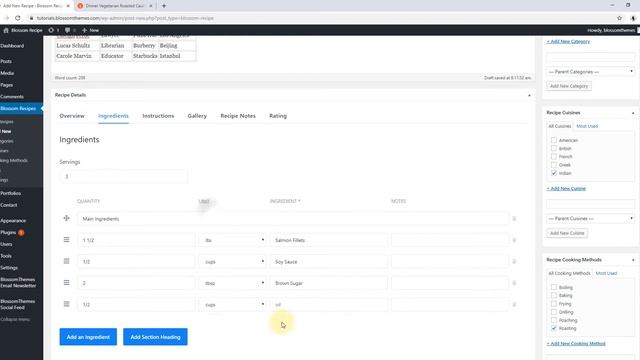The height and width of the screenshot is (360, 640).
Task: Delete the Main Ingredients section heading
Action: (x=514, y=219)
